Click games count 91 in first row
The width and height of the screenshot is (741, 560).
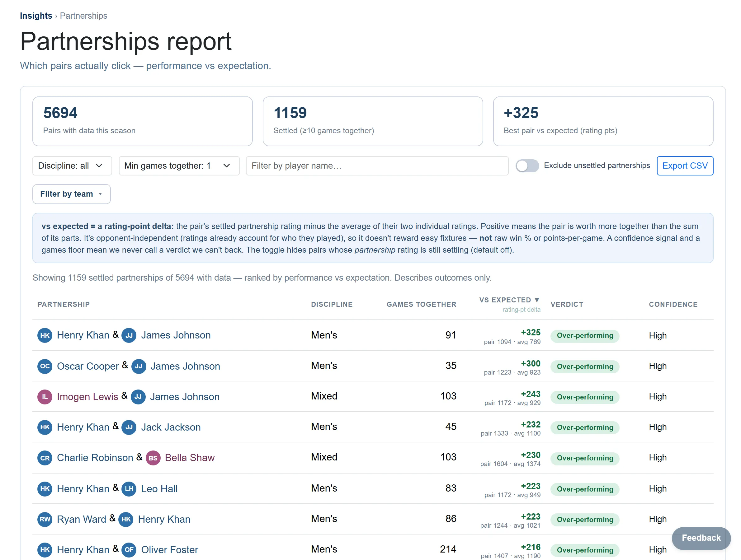tap(451, 335)
